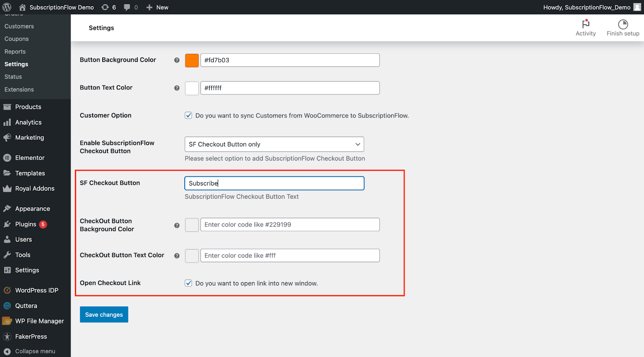The height and width of the screenshot is (357, 644).
Task: Click the Elementor icon
Action: pos(7,158)
